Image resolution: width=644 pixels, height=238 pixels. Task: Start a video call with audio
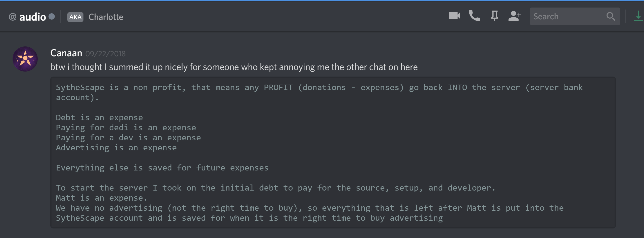tap(454, 16)
